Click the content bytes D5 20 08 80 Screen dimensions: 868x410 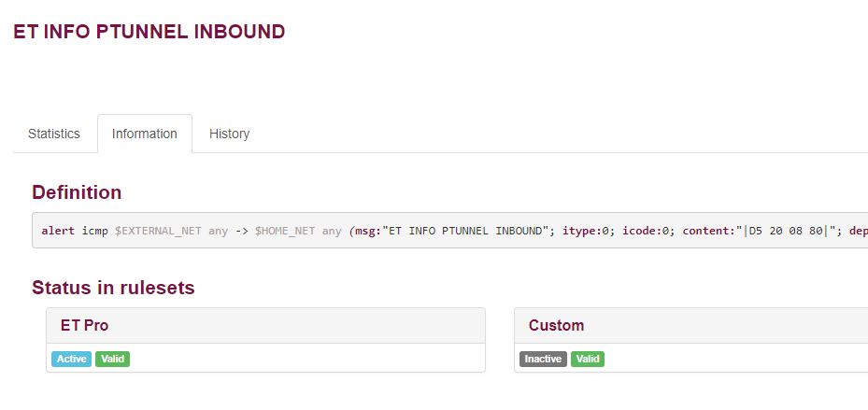tap(786, 231)
